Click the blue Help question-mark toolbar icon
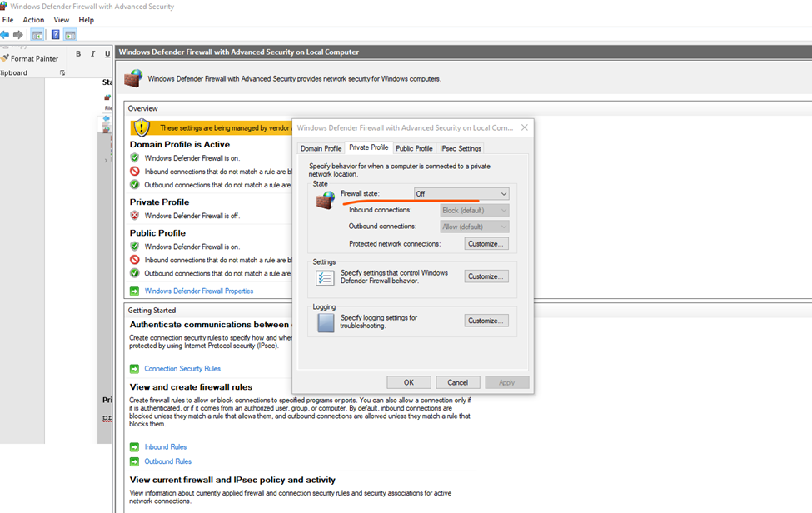 click(56, 35)
